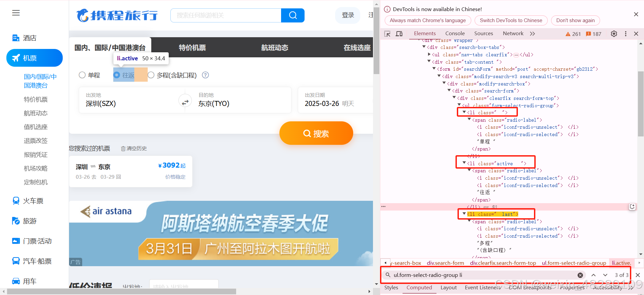The height and width of the screenshot is (295, 644).
Task: Click the 机票 airplane sidebar icon
Action: tap(16, 58)
